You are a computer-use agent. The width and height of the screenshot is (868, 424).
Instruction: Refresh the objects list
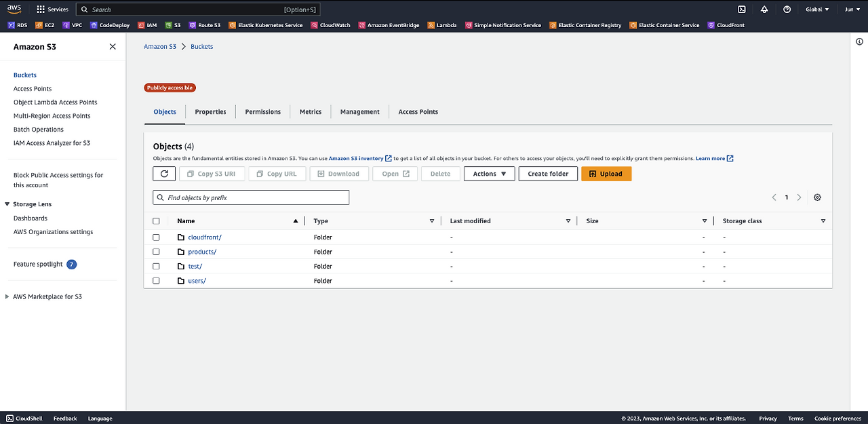point(164,174)
